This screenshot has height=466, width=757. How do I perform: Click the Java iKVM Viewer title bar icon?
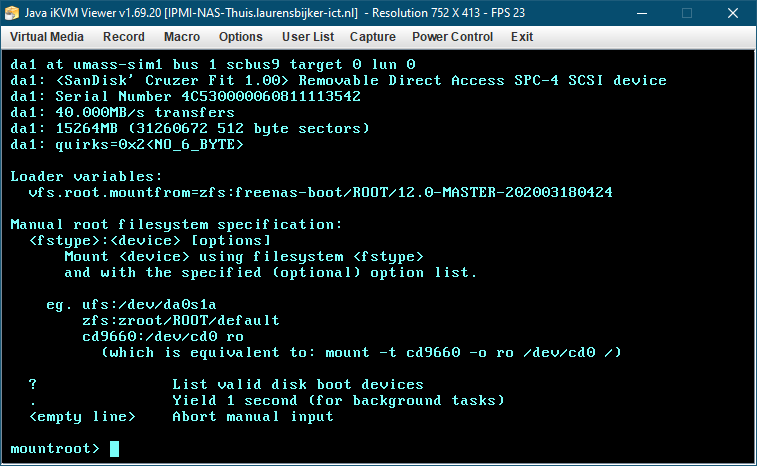click(14, 13)
